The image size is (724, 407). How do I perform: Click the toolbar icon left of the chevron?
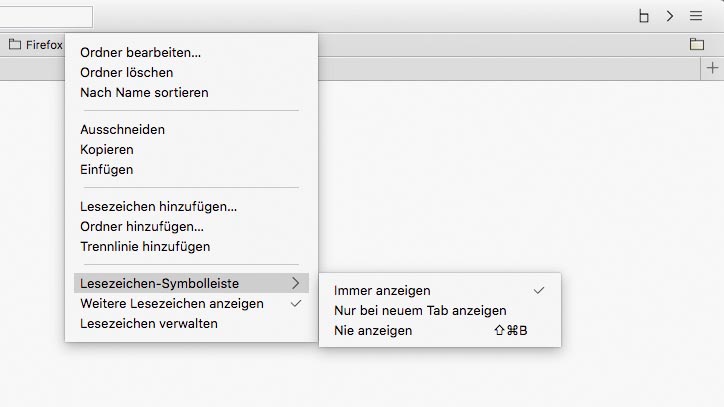tap(644, 16)
